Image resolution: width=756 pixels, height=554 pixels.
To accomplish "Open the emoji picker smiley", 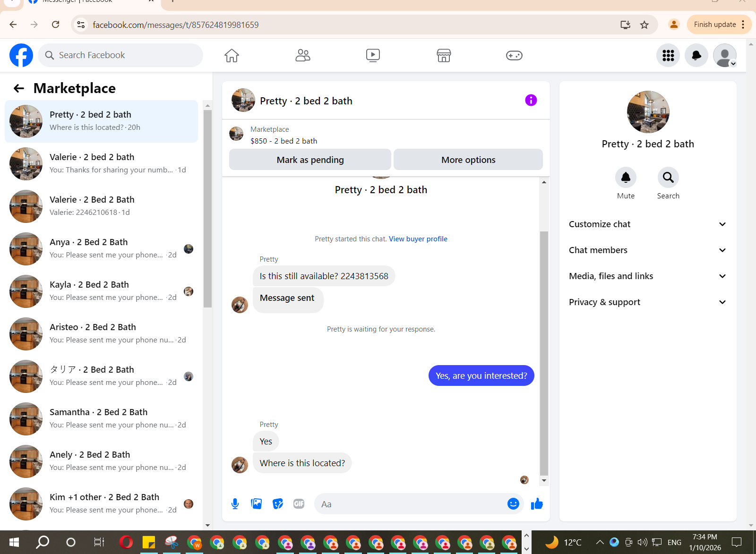I will tap(513, 504).
